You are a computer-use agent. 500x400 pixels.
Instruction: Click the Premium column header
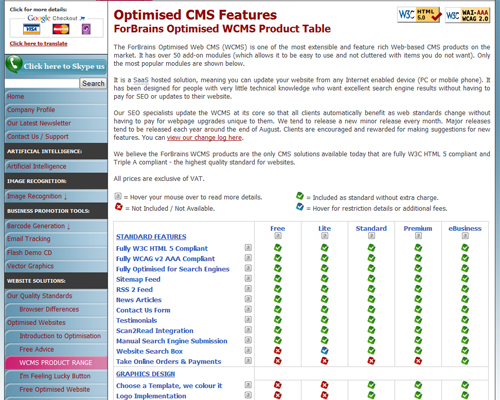click(418, 228)
